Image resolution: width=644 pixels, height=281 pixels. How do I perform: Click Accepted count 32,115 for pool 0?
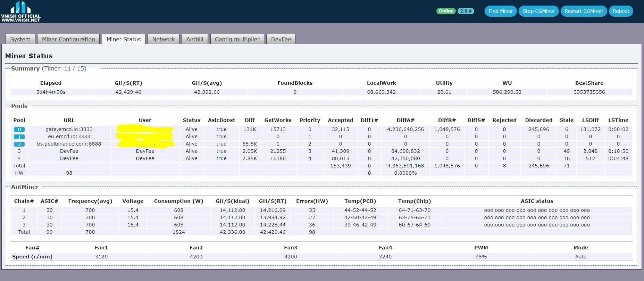(x=340, y=129)
